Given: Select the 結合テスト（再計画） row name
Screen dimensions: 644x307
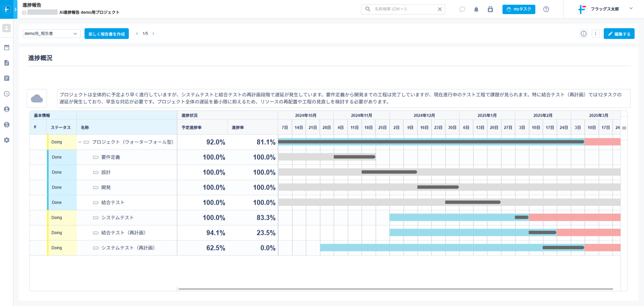Looking at the screenshot, I should pyautogui.click(x=124, y=233).
